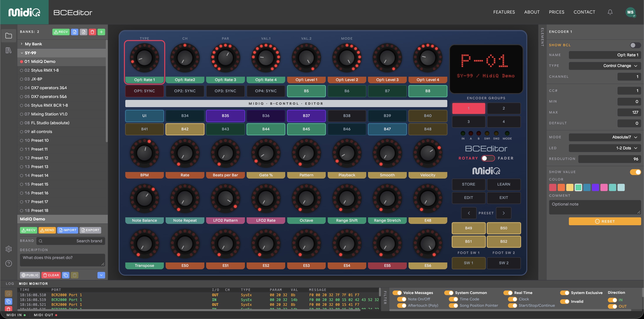The width and height of the screenshot is (644, 319).
Task: Select the pink color swatch
Action: 604,187
